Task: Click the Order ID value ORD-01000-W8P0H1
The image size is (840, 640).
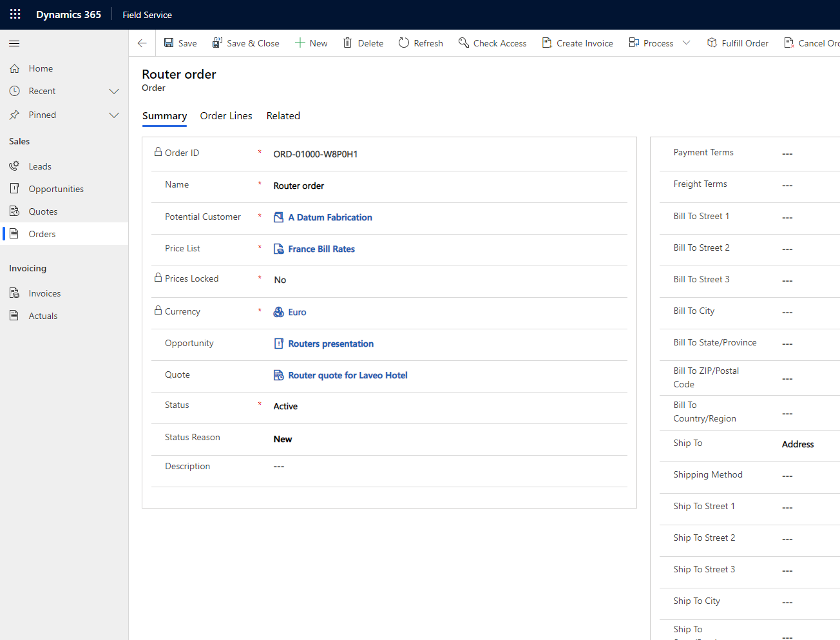Action: pyautogui.click(x=316, y=154)
